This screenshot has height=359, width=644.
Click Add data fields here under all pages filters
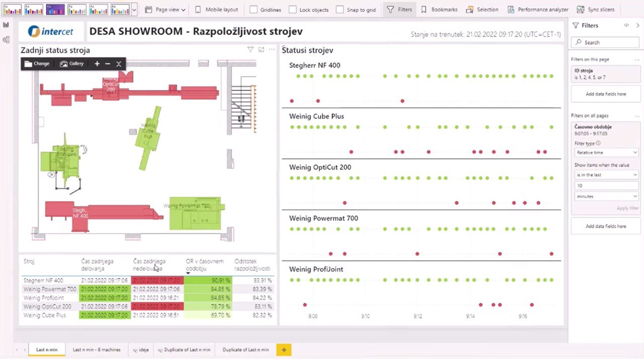click(x=606, y=226)
